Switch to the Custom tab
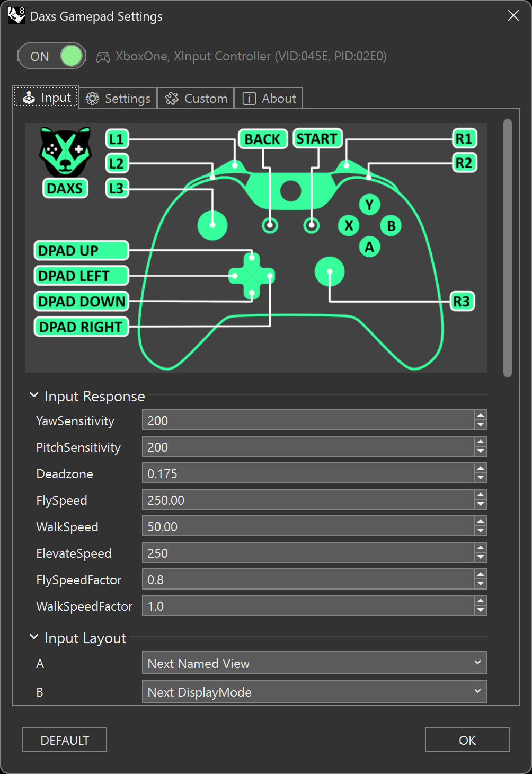 tap(196, 98)
